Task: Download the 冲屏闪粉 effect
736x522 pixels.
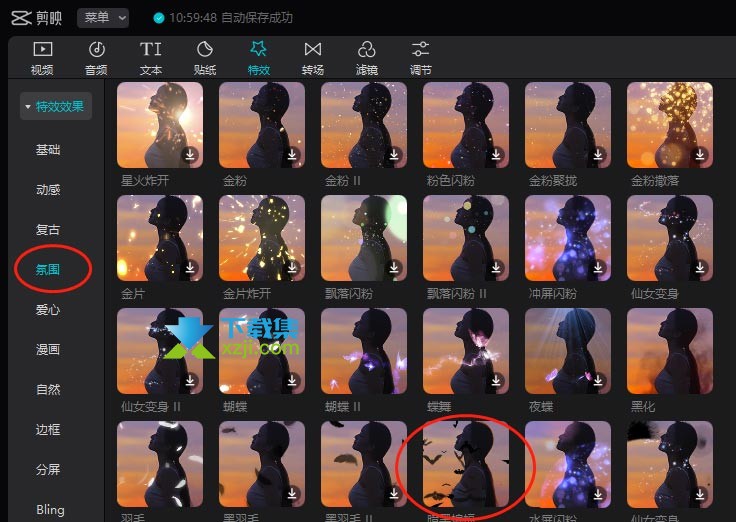Action: (598, 267)
